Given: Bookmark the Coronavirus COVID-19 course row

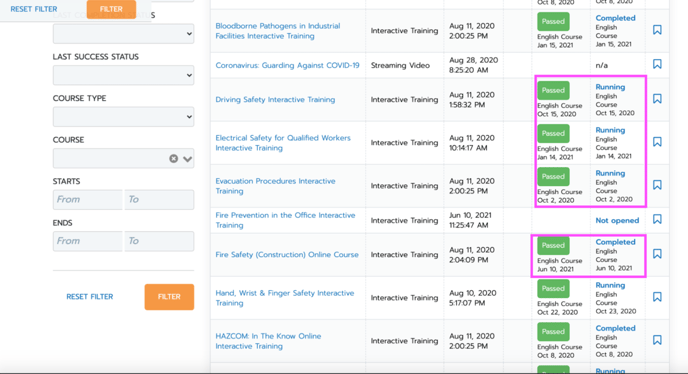Looking at the screenshot, I should [657, 64].
